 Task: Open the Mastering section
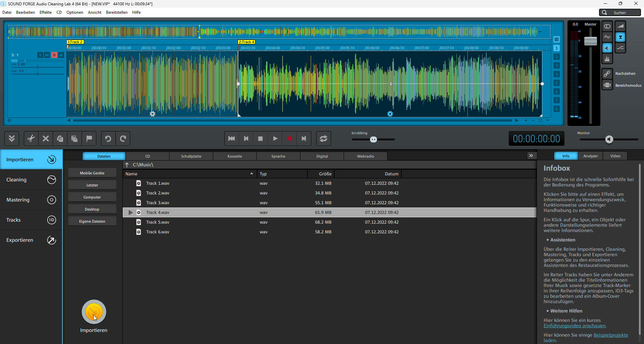[31, 200]
